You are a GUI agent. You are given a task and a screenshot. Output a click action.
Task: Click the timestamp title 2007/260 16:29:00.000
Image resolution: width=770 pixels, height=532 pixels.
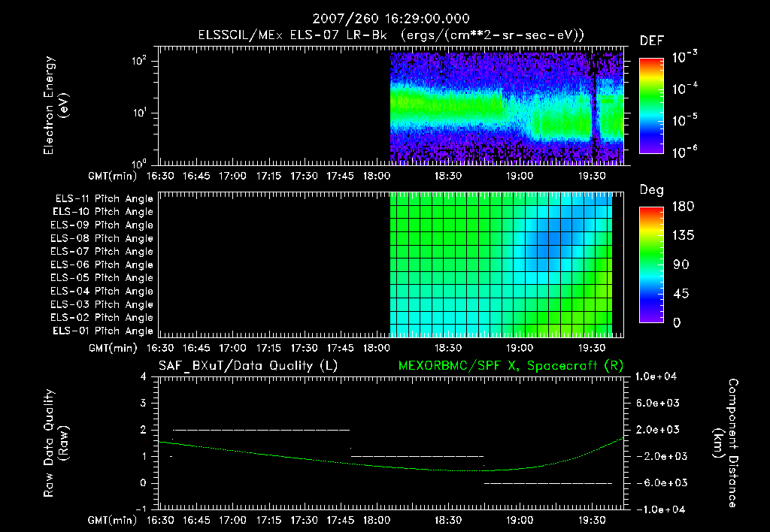pyautogui.click(x=391, y=19)
